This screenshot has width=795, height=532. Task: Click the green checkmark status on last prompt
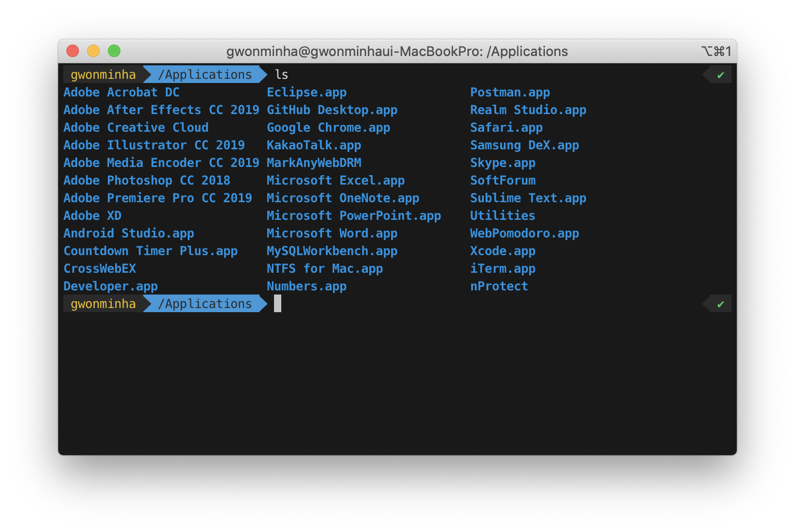pyautogui.click(x=720, y=304)
